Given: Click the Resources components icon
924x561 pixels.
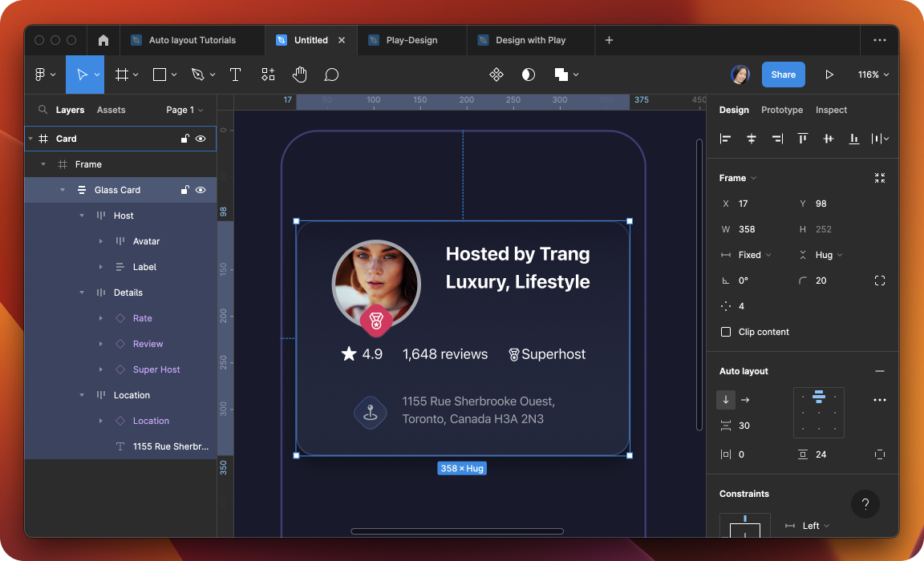Looking at the screenshot, I should tap(268, 75).
